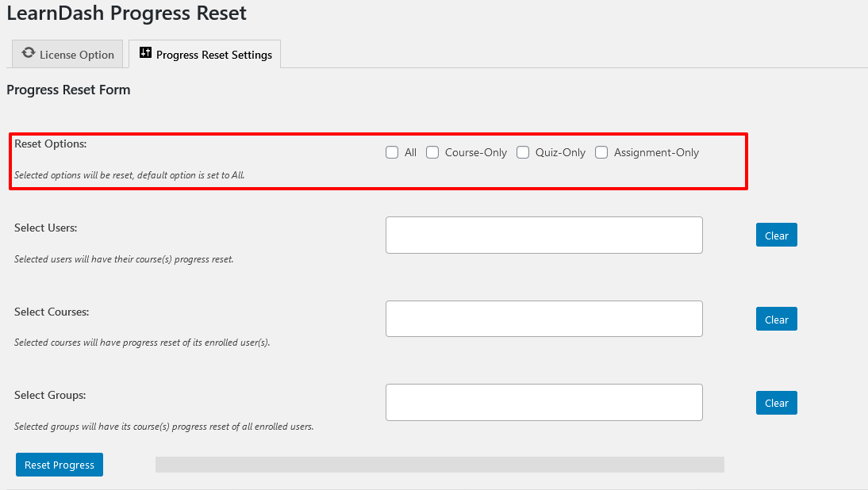Click inside the Select Groups field
The height and width of the screenshot is (490, 868).
click(x=543, y=402)
